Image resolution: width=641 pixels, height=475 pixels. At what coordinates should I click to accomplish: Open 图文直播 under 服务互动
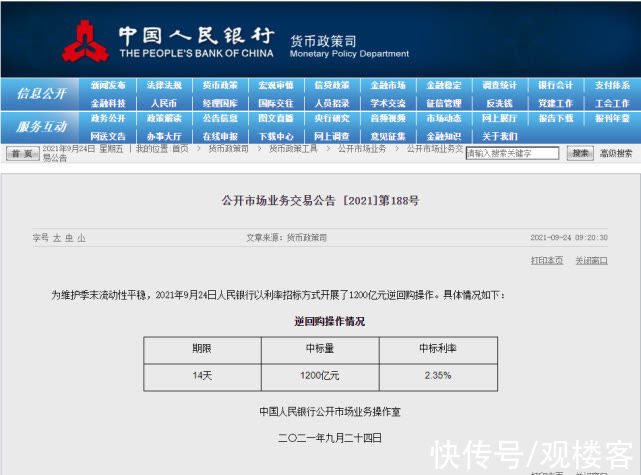click(276, 119)
